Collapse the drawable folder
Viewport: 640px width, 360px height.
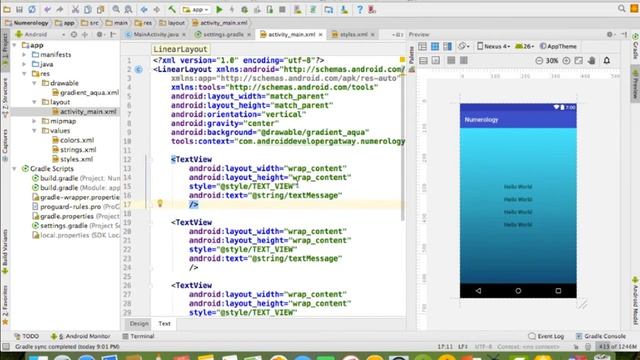coord(34,83)
